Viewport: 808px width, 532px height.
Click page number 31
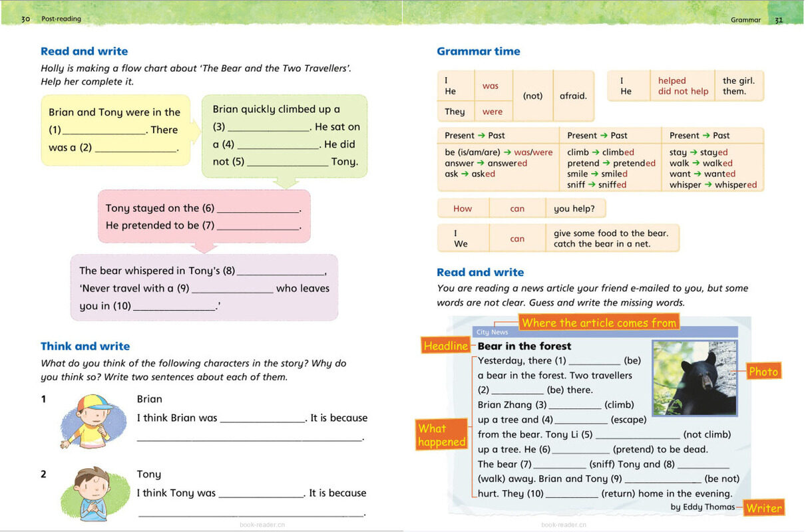[778, 20]
